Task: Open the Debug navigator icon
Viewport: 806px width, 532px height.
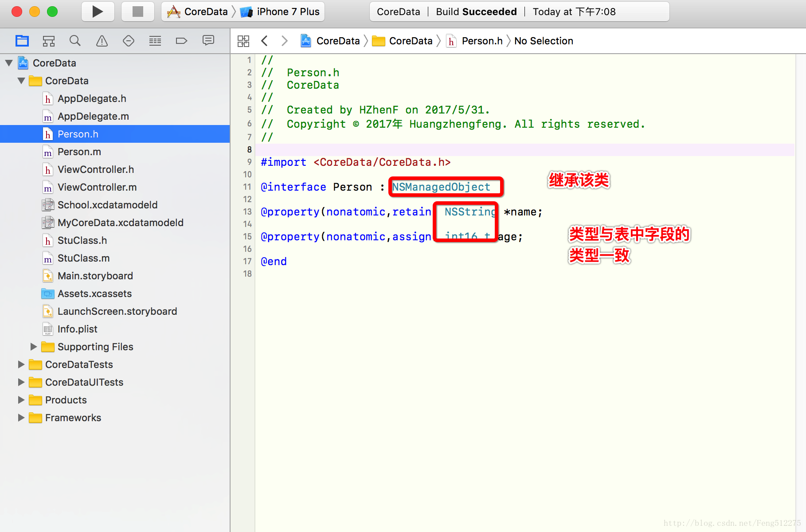Action: pyautogui.click(x=155, y=41)
